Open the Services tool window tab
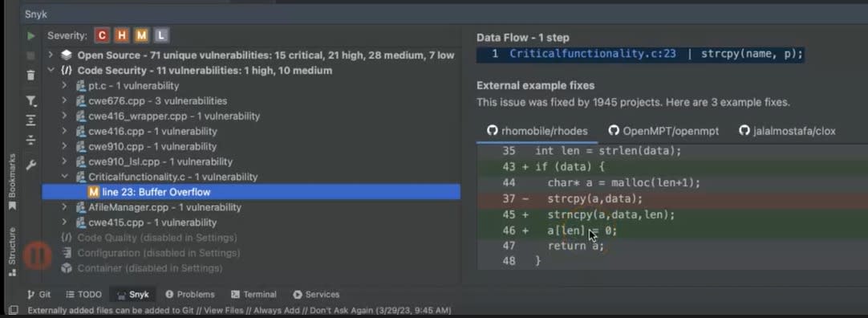868x318 pixels. coord(316,294)
